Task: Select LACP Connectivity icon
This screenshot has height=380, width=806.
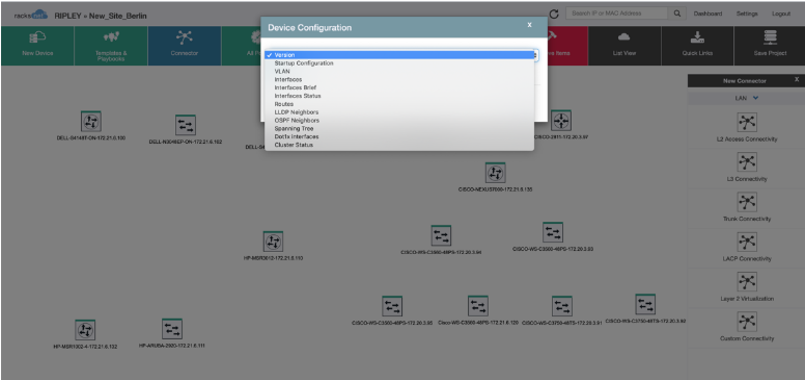Action: click(746, 242)
